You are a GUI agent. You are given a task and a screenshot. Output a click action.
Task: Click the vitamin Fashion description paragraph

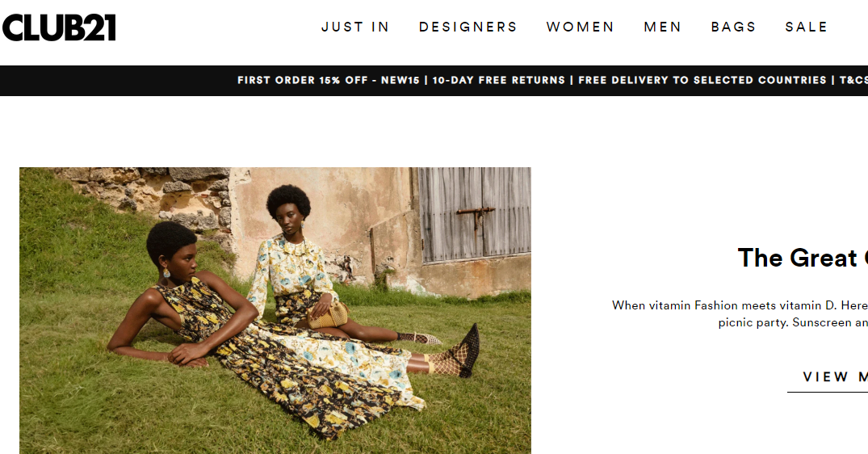740,314
